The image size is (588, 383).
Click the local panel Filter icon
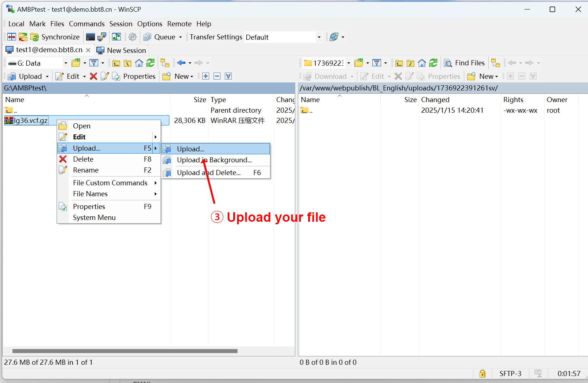click(x=94, y=63)
